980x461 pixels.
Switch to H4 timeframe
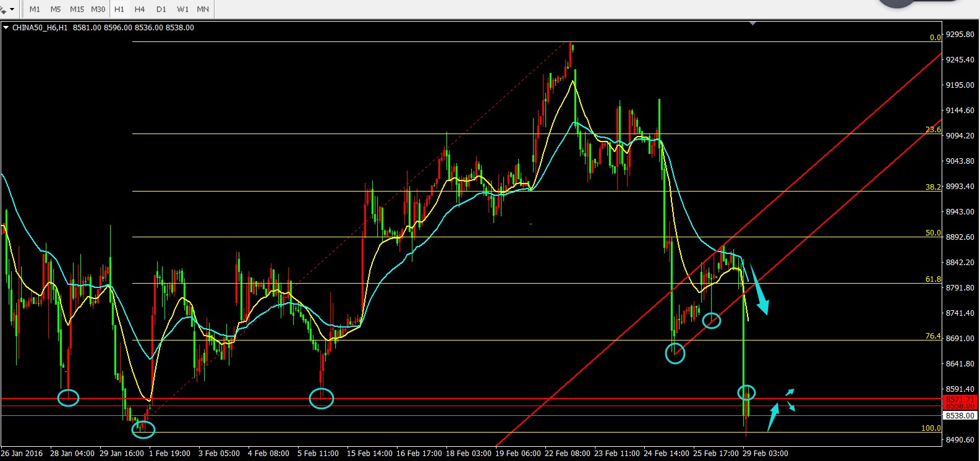(140, 9)
